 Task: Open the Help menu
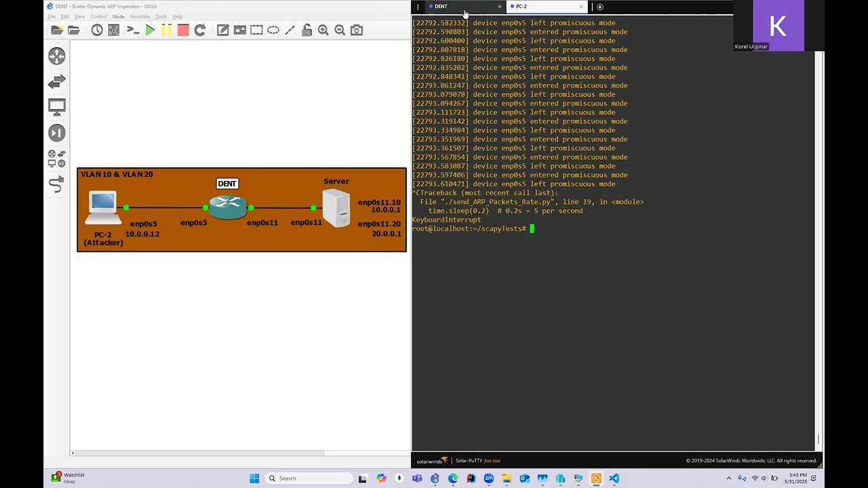[x=178, y=16]
